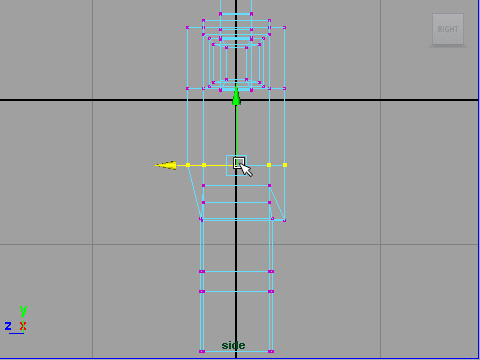The image size is (480, 360).
Task: Select the yellow Z-axis move arrow cone
Action: pos(166,165)
